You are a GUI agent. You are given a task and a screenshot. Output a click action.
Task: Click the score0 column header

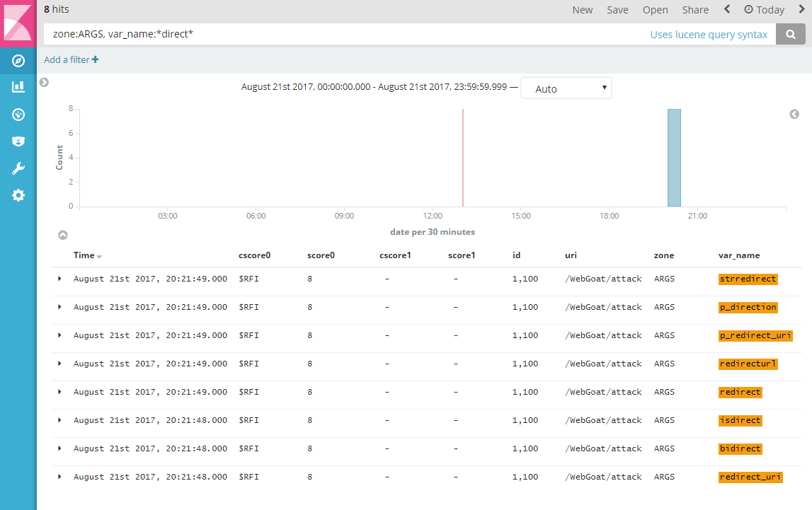point(321,255)
